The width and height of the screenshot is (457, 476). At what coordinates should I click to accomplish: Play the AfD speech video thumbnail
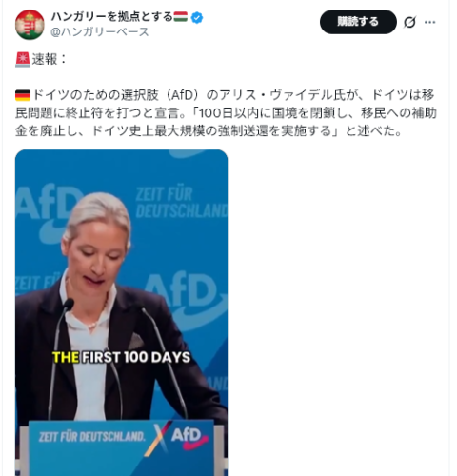(121, 312)
